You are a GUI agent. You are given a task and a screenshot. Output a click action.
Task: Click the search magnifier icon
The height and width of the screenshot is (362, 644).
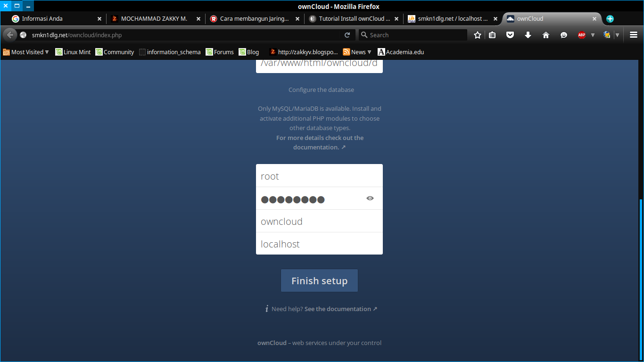pos(364,35)
